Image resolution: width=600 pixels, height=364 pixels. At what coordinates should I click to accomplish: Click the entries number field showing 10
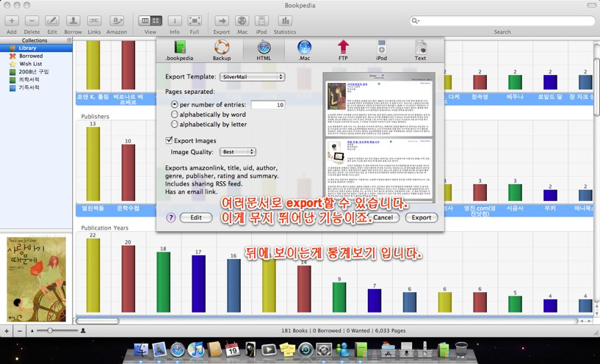268,104
